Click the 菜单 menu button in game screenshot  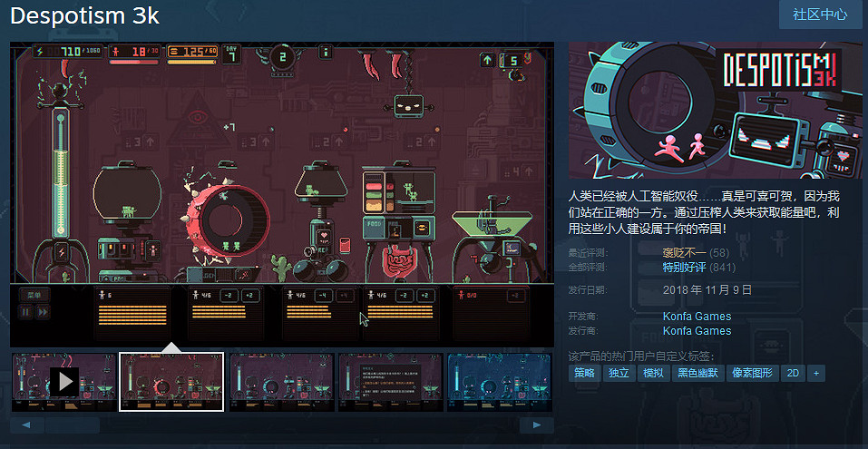click(x=34, y=295)
